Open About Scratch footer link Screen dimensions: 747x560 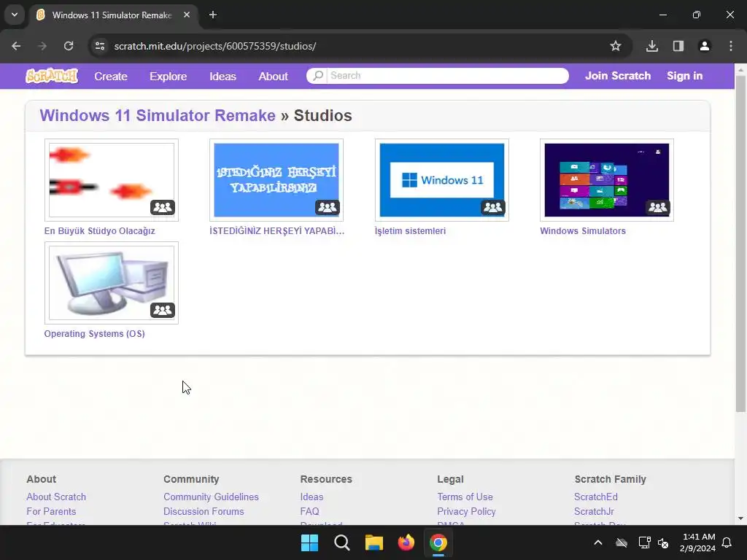56,497
